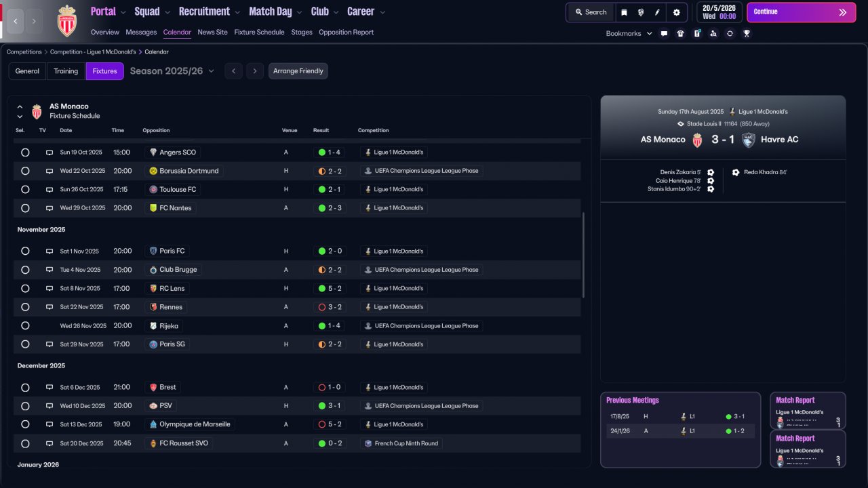868x488 pixels.
Task: Click the shirt shortcut icon
Action: (x=681, y=33)
